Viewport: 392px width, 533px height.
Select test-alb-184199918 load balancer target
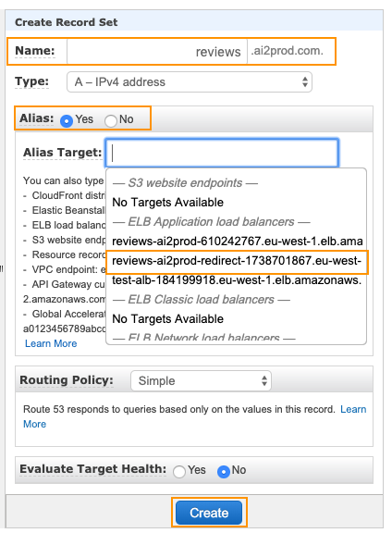237,280
